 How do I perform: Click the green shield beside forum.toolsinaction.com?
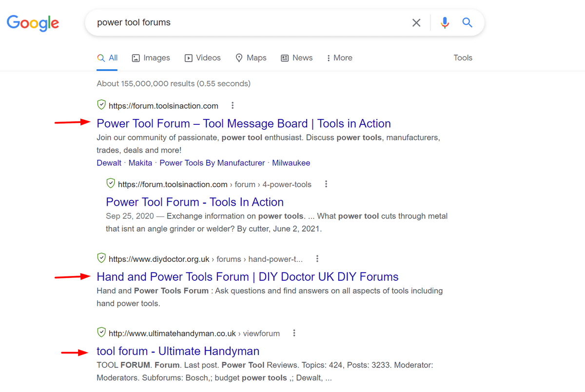101,105
